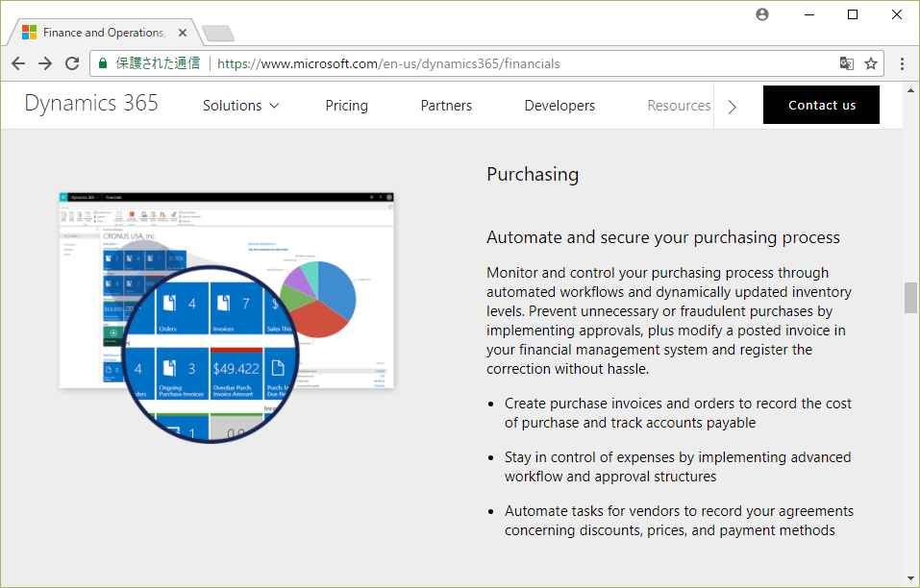Viewport: 920px width, 588px height.
Task: Open the Pricing menu item
Action: pos(347,106)
